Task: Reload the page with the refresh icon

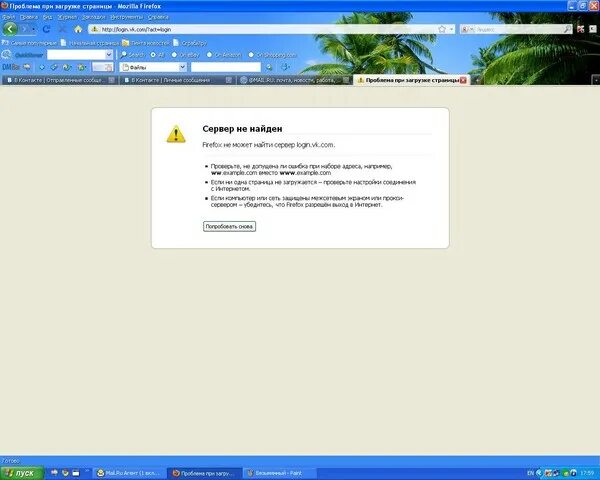Action: pyautogui.click(x=47, y=29)
